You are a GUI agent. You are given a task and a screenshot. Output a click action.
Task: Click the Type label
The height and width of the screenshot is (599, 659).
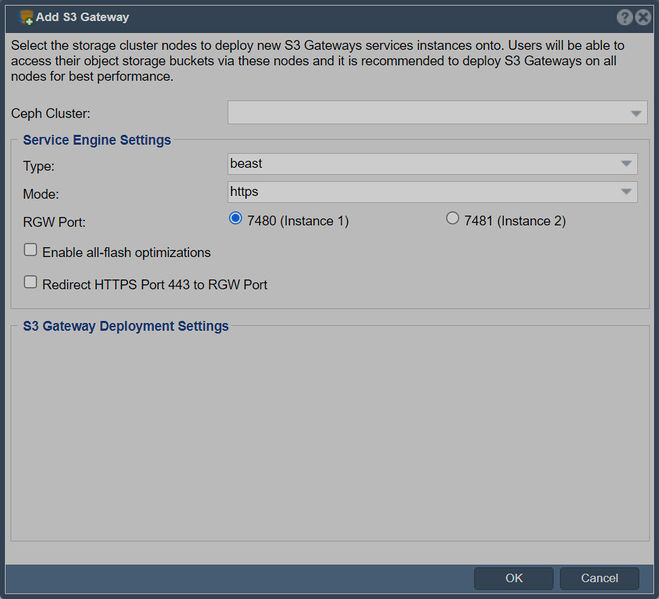[x=39, y=166]
